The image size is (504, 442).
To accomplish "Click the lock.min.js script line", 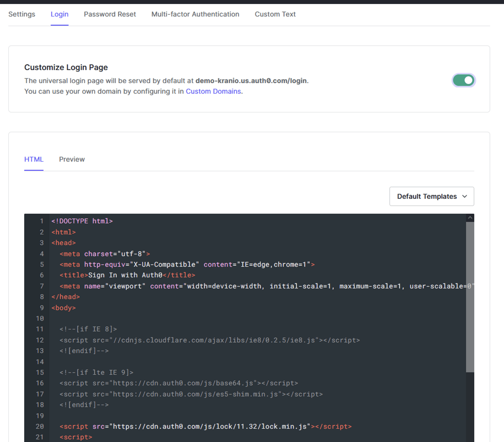I will point(205,427).
